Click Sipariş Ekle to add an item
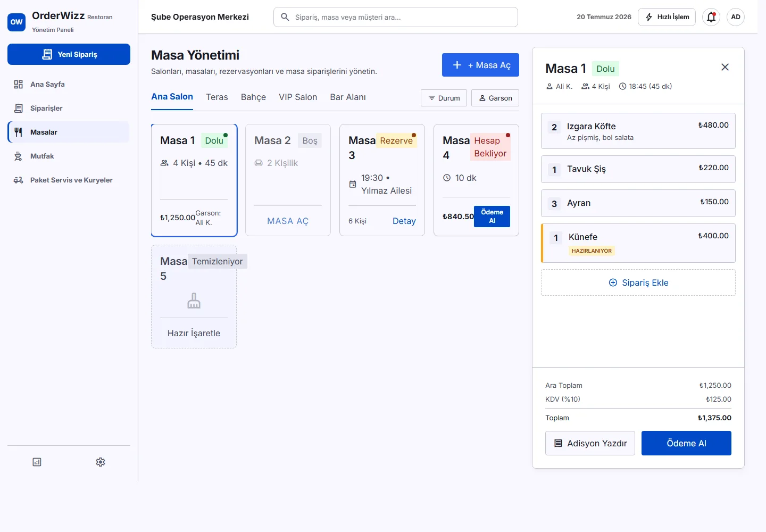This screenshot has width=766, height=532. click(x=638, y=282)
